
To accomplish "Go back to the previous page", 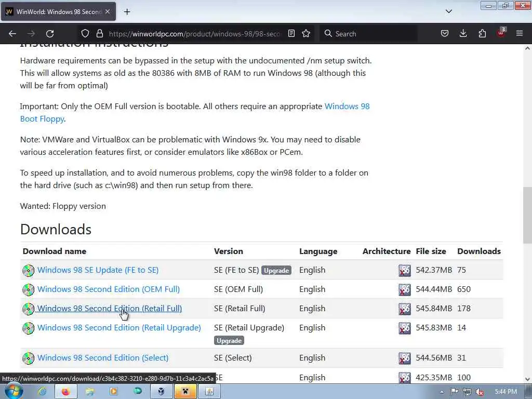I will point(12,34).
